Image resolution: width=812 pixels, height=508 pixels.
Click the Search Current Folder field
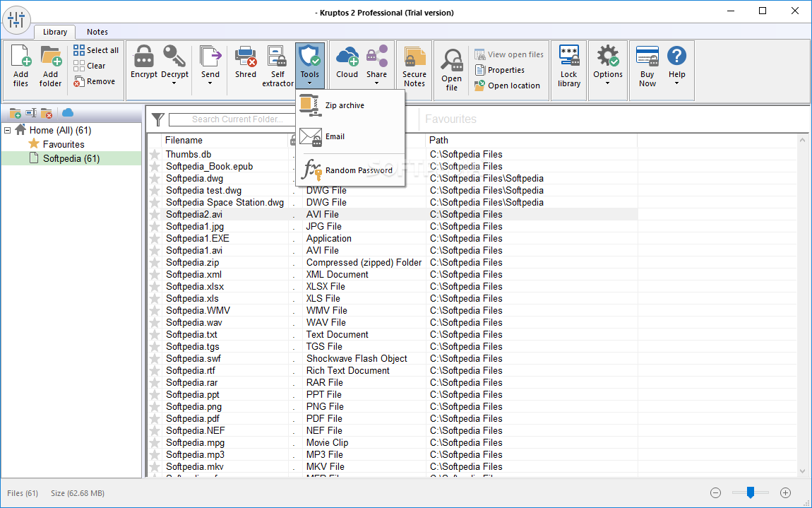point(232,119)
